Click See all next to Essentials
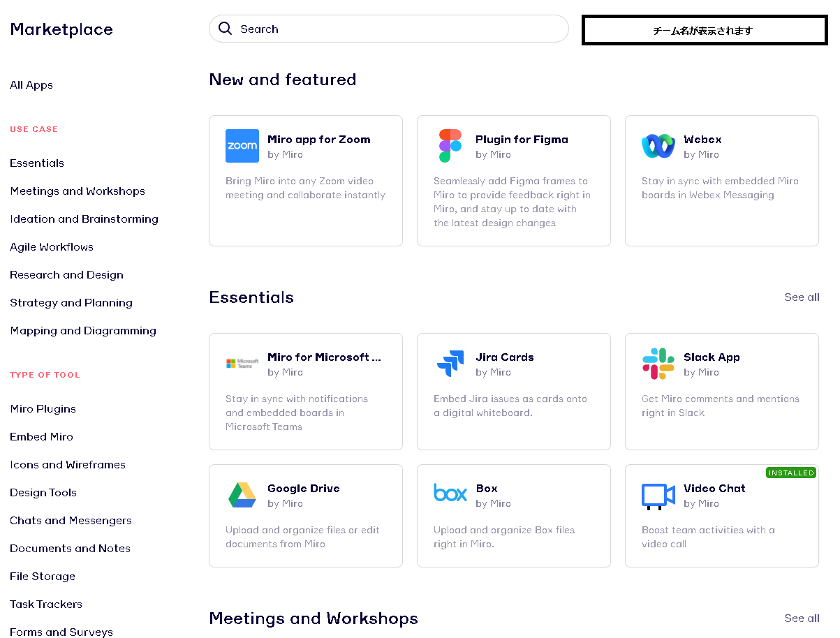This screenshot has width=840, height=638. tap(802, 297)
